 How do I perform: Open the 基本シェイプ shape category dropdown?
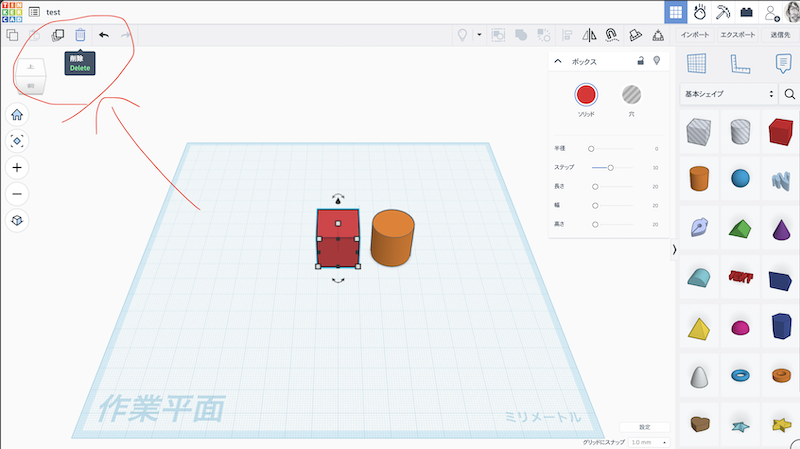tap(729, 94)
